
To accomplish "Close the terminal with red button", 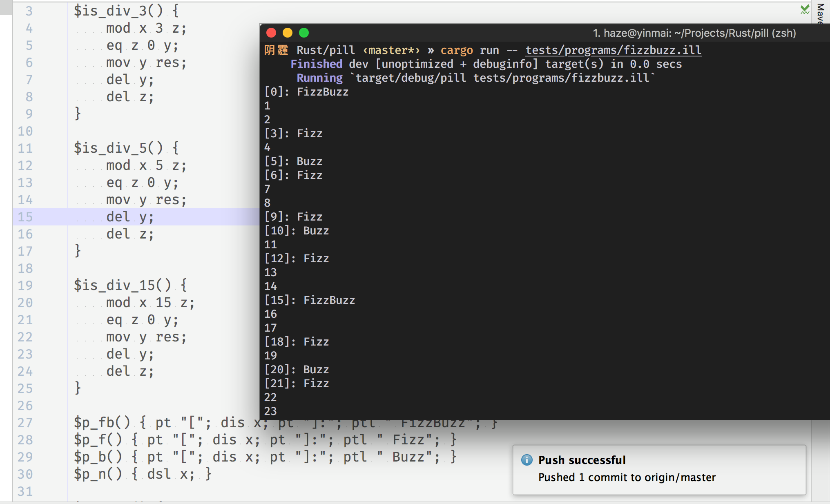I will [x=271, y=33].
